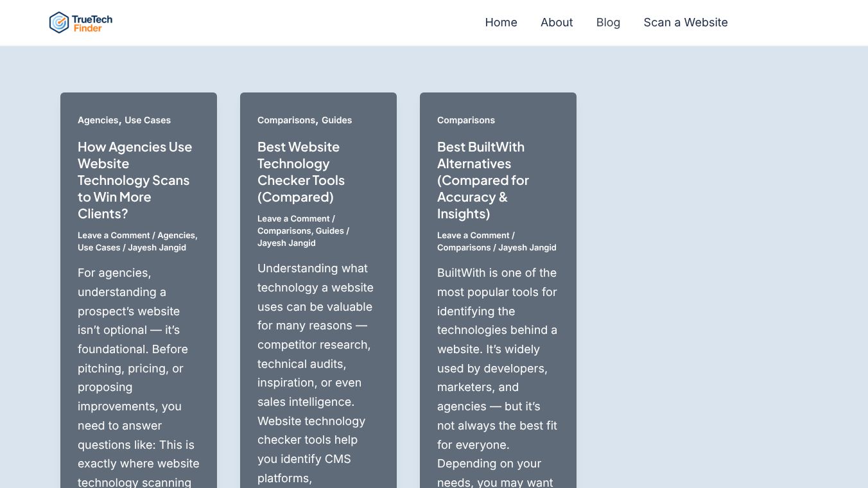Viewport: 868px width, 488px height.
Task: Open Comparisons tag above Best BuiltWith Alternatives
Action: [x=466, y=120]
